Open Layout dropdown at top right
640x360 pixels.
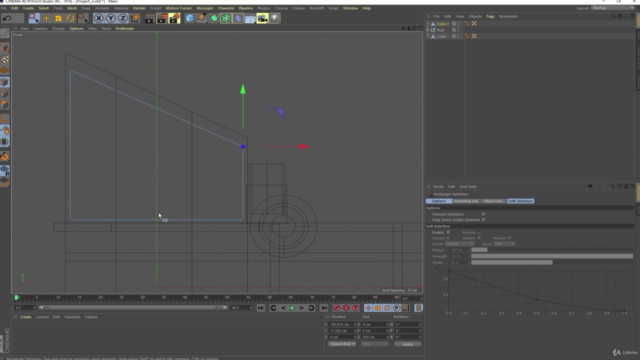613,8
